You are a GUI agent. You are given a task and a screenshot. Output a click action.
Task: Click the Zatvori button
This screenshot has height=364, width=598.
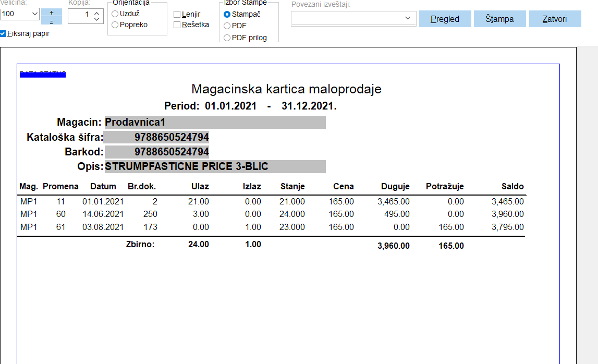click(x=555, y=19)
